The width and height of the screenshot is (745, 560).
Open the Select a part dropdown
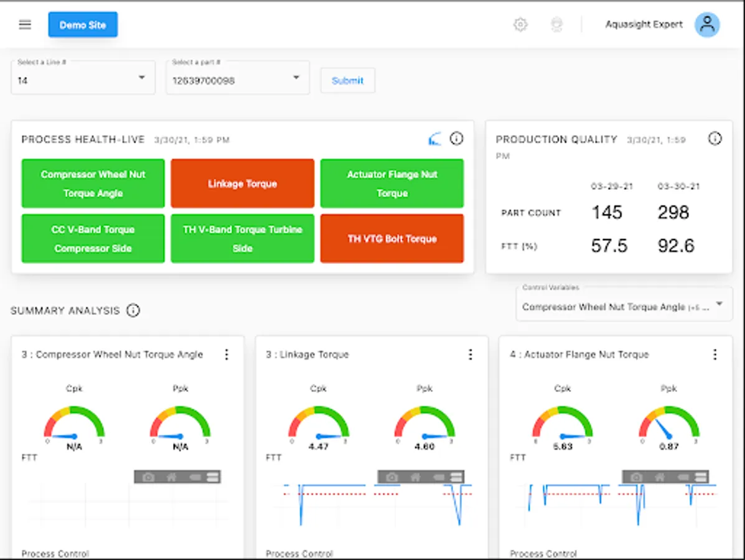(x=238, y=77)
